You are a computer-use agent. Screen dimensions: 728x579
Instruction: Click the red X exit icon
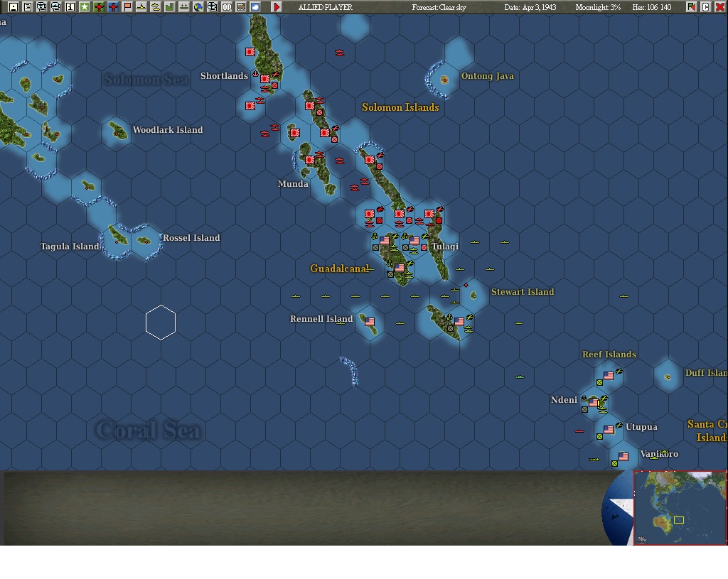click(x=719, y=7)
